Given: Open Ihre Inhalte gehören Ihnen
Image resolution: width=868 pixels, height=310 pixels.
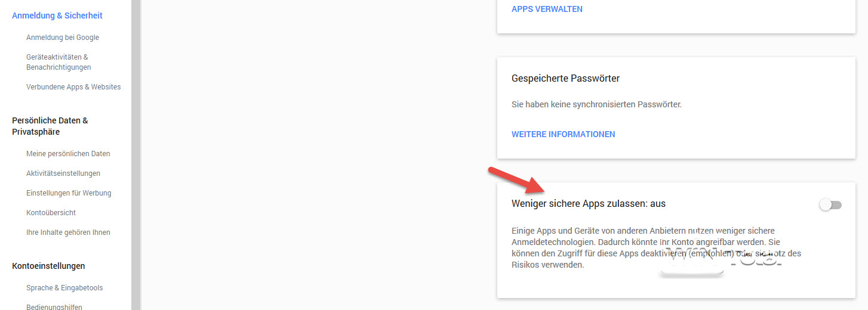Looking at the screenshot, I should click(x=68, y=232).
